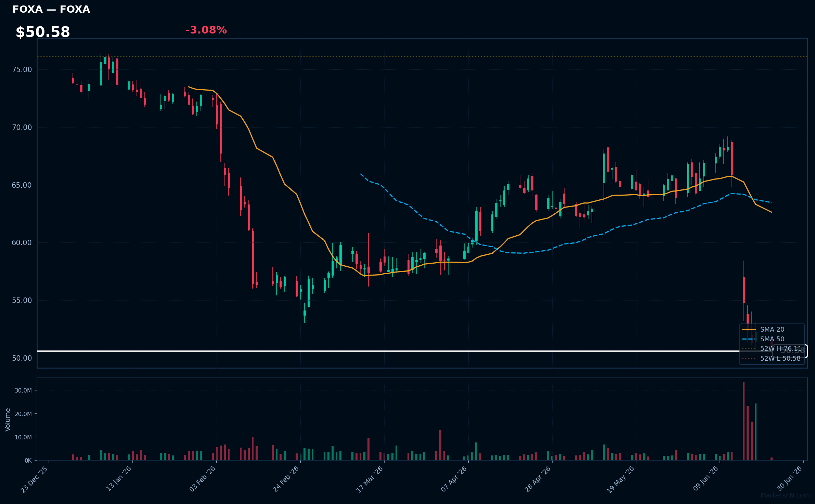Click the -3.08% change value
Screen dimensions: 815x504
pyautogui.click(x=206, y=30)
